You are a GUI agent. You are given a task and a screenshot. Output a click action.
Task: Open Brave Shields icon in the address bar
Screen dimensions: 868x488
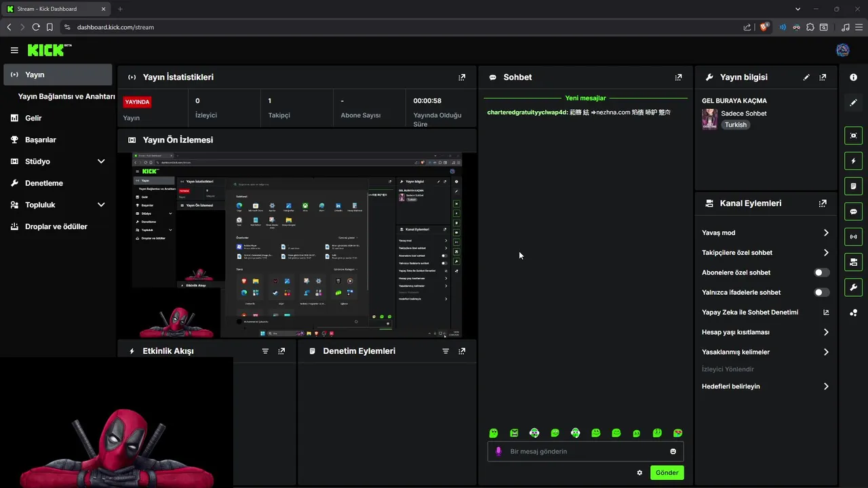(764, 27)
